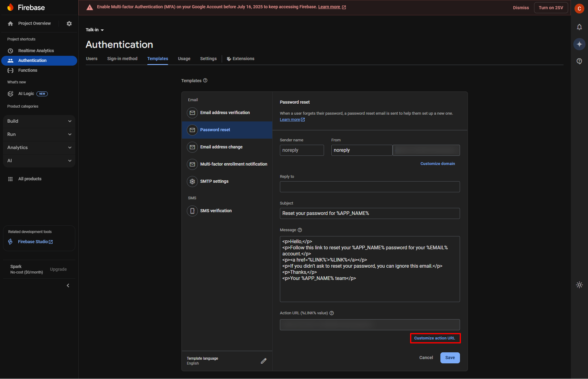
Task: Edit the template language with the pencil icon
Action: [264, 361]
